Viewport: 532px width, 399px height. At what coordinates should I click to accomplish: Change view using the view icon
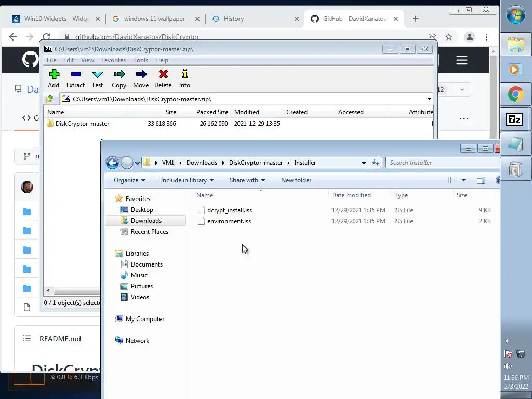[x=453, y=180]
